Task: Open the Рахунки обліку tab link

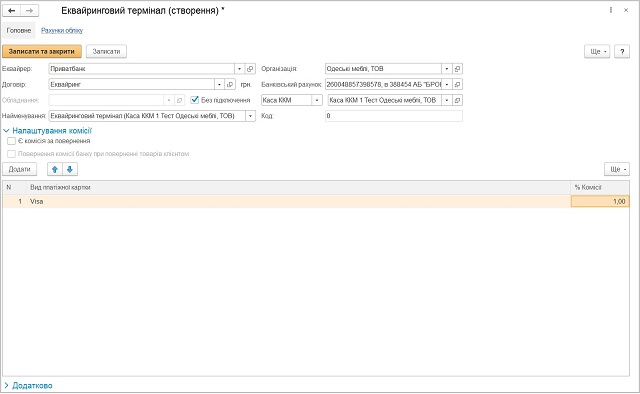Action: (62, 30)
